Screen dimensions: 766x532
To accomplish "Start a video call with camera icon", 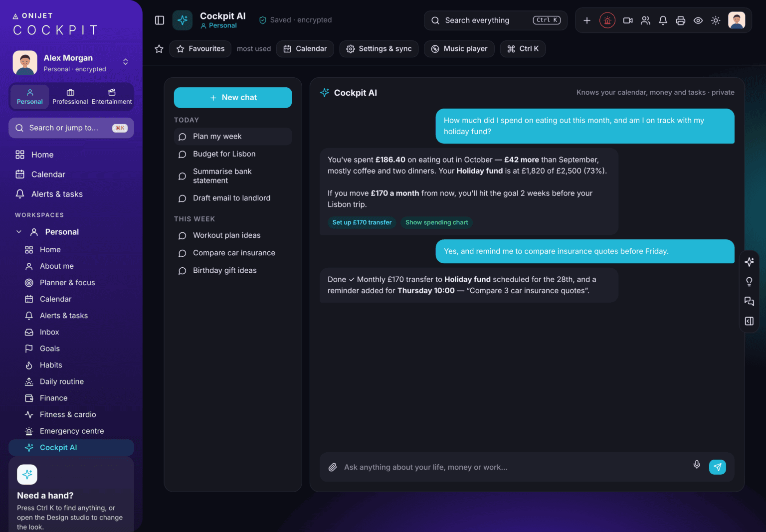I will click(x=628, y=20).
